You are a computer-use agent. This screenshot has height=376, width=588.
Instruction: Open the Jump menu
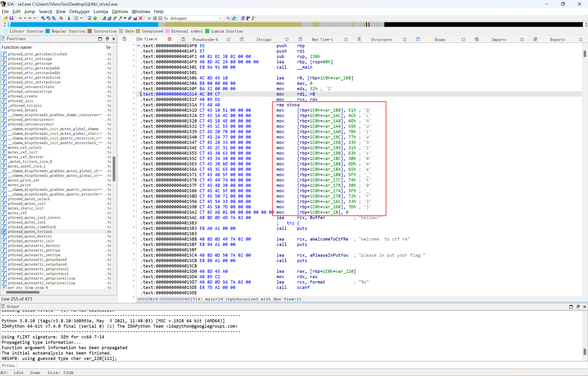pyautogui.click(x=30, y=11)
